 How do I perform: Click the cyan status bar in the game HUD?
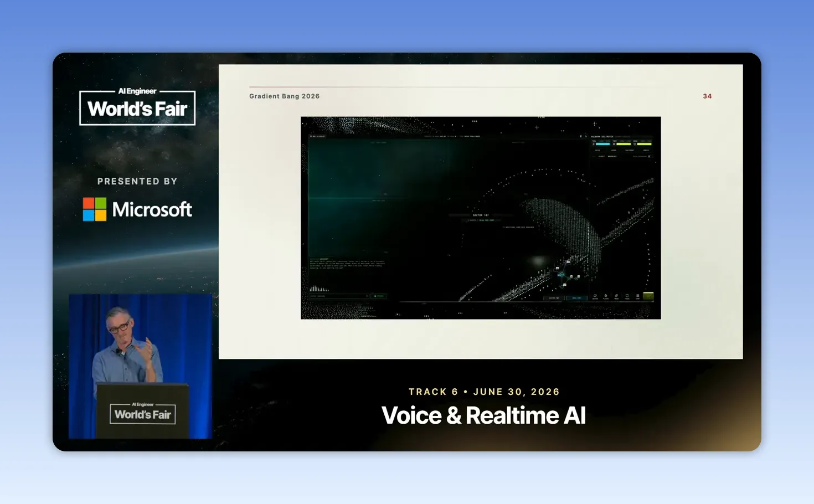coord(602,144)
